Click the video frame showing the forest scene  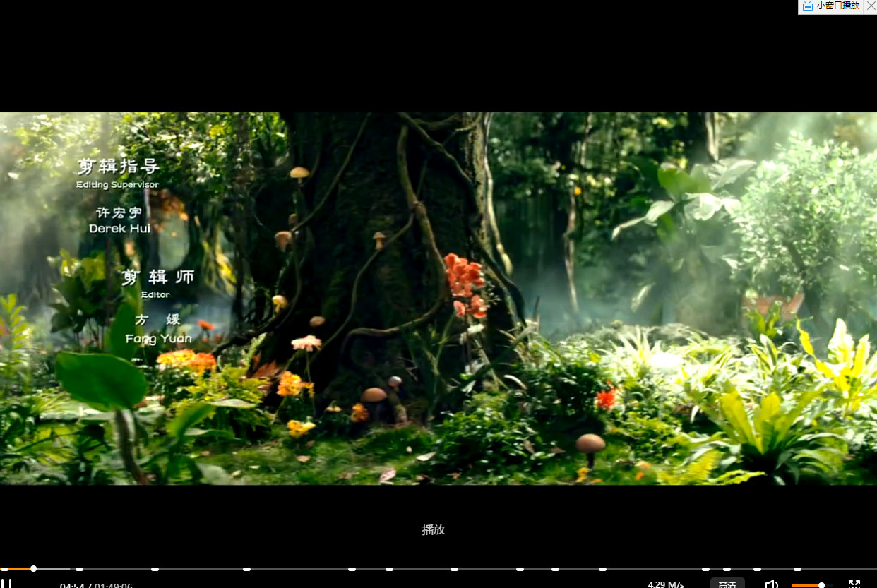click(x=438, y=298)
